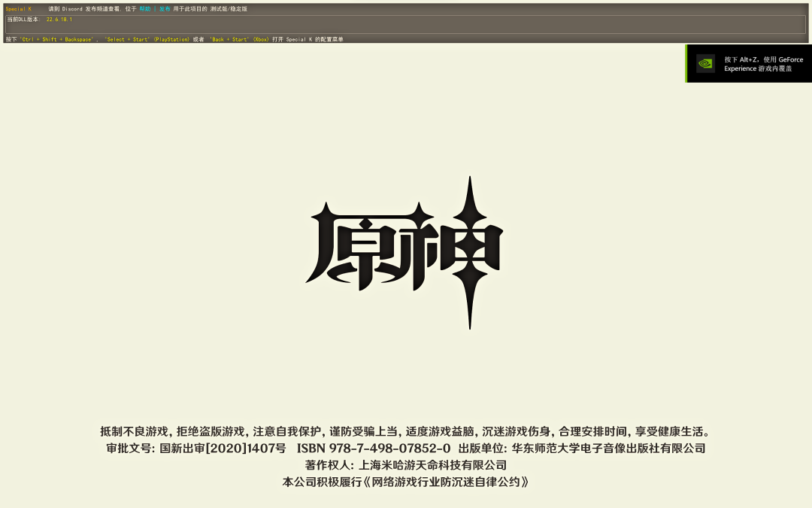Click the 出版单位 华东师范大学电子音像出版社 text

click(x=582, y=449)
